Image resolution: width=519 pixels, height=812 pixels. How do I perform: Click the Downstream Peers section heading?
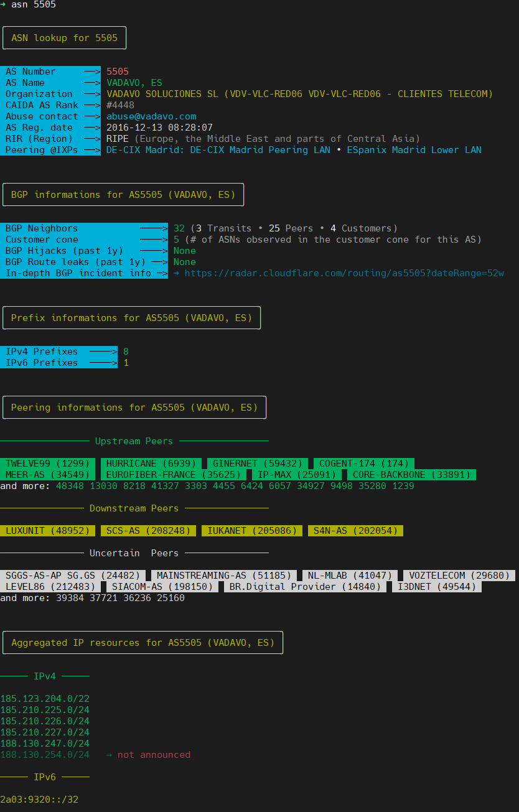coord(134,508)
